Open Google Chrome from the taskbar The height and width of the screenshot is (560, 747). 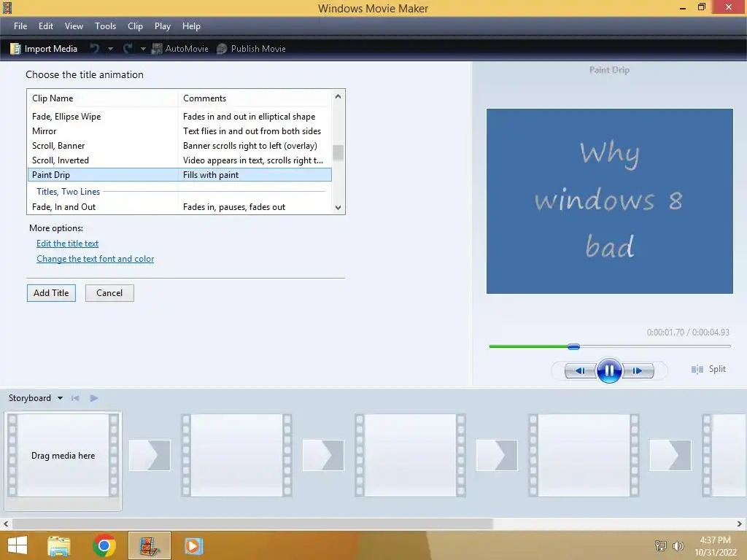point(104,545)
